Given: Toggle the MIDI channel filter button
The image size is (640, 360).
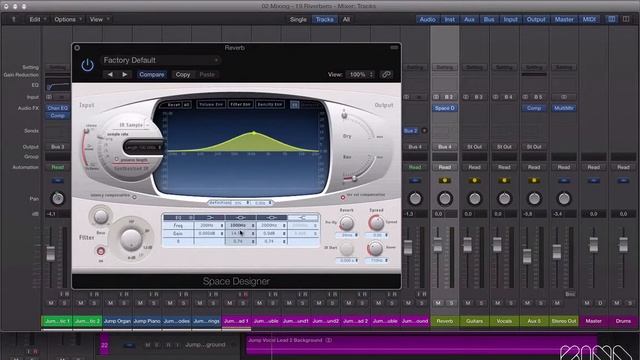Looking at the screenshot, I should pyautogui.click(x=589, y=19).
